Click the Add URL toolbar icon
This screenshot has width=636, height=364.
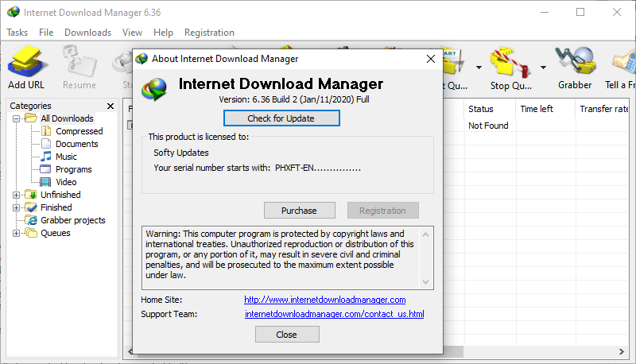tap(28, 61)
